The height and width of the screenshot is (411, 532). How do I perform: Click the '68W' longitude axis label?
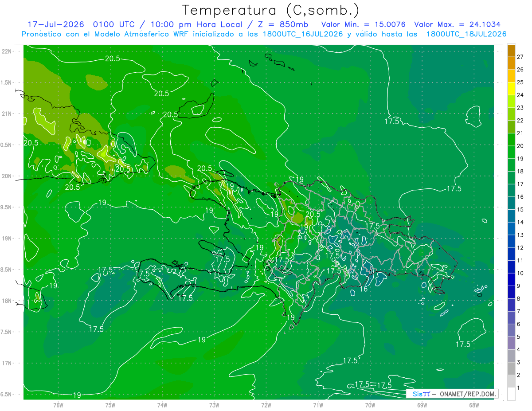pos(474,405)
